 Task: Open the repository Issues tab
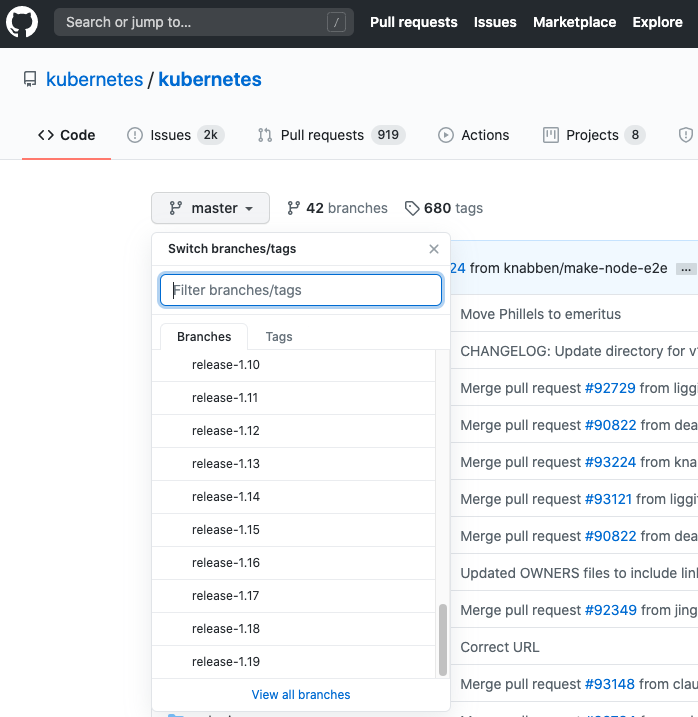(176, 135)
